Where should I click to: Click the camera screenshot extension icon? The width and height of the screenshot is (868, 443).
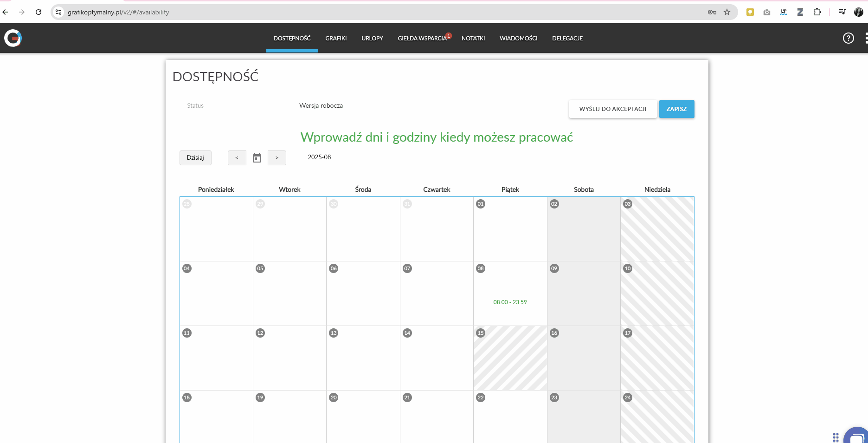[x=767, y=12]
